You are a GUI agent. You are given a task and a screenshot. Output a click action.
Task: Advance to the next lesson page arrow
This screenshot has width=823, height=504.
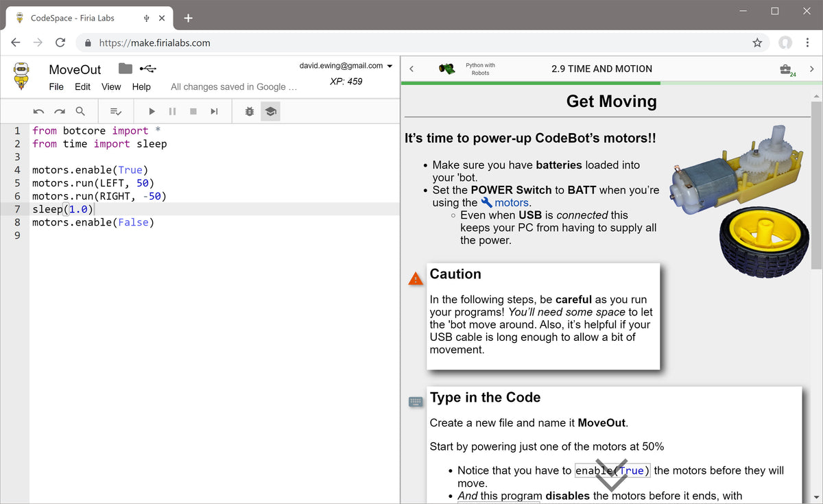click(x=812, y=69)
